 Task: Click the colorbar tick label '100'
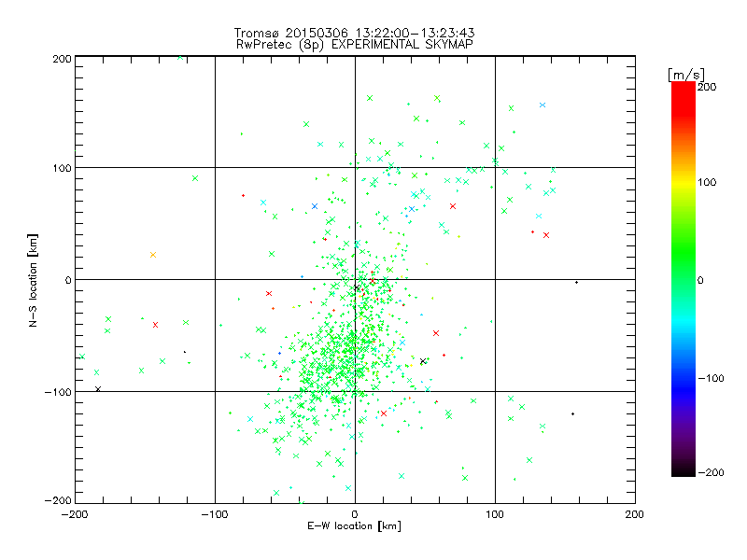pyautogui.click(x=707, y=182)
